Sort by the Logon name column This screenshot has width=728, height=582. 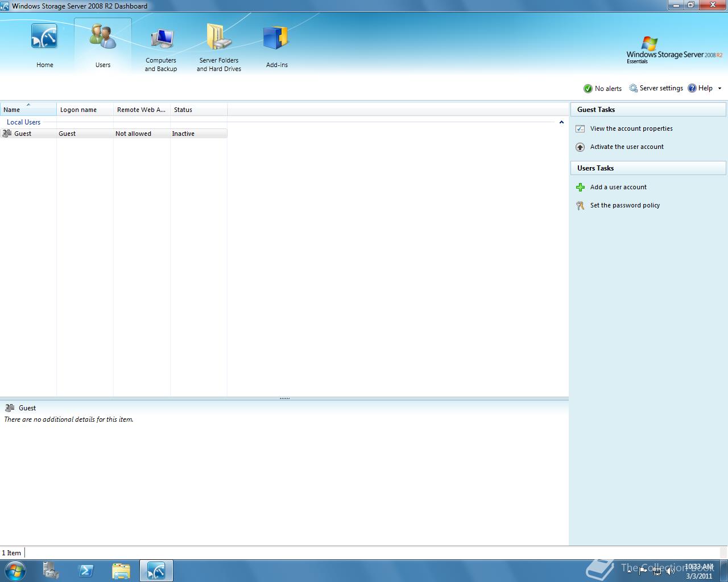tap(85, 109)
